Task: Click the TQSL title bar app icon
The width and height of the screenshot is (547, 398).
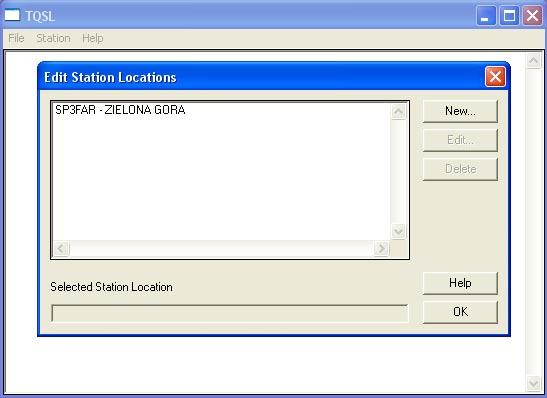Action: 12,15
